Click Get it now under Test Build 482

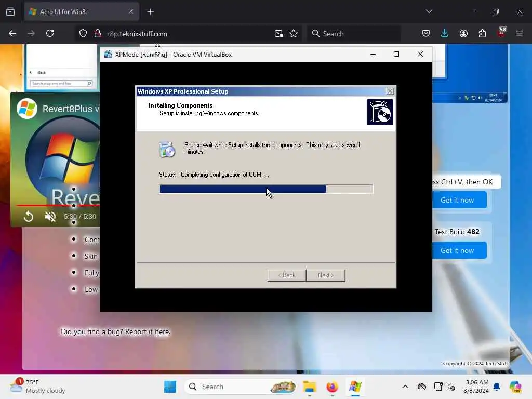pyautogui.click(x=457, y=250)
